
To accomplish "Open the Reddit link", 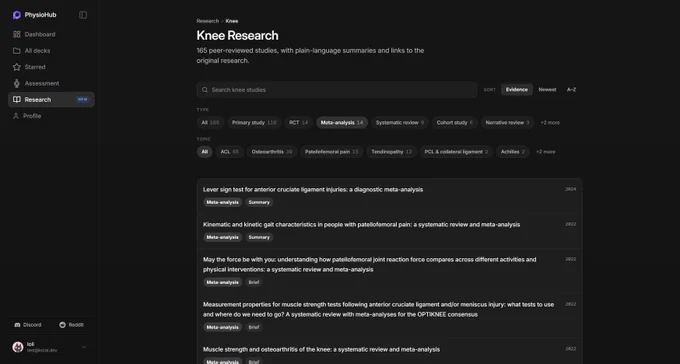I will 72,325.
